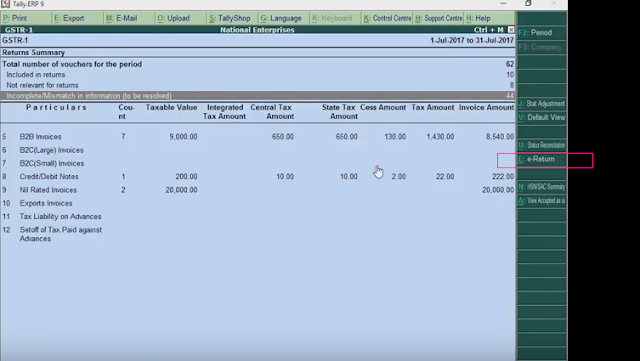Screen dimensions: 640x361
Task: Open Status Reconciliation from side panel
Action: (x=542, y=145)
